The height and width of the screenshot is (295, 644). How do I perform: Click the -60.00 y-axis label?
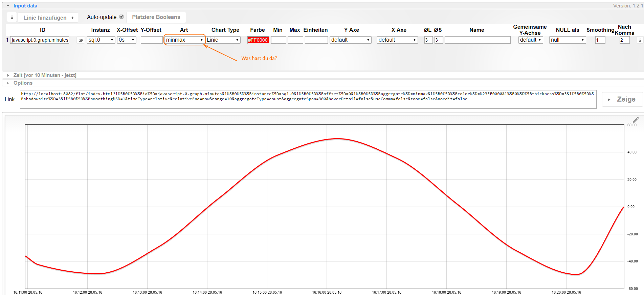point(632,289)
